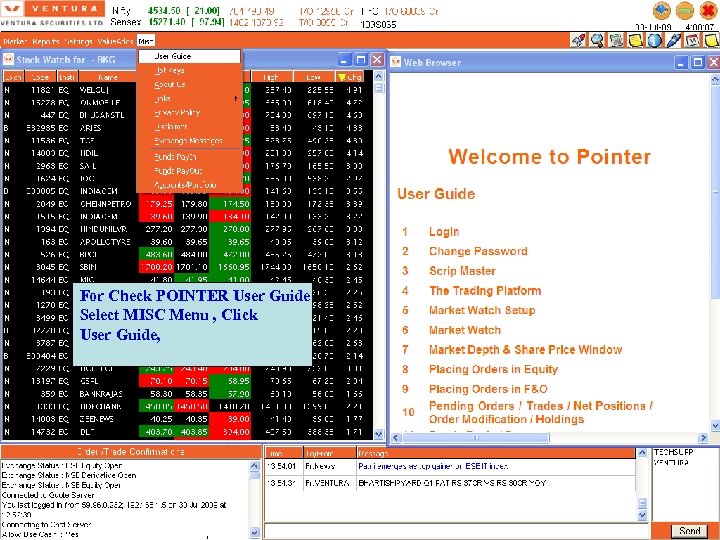Open the Reports menu
Viewport: 720px width, 540px height.
[x=46, y=41]
